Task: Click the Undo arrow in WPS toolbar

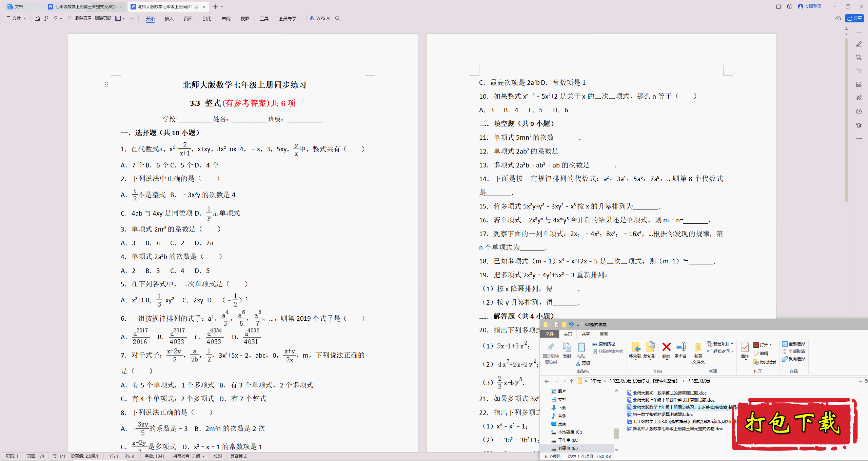Action: click(x=55, y=18)
